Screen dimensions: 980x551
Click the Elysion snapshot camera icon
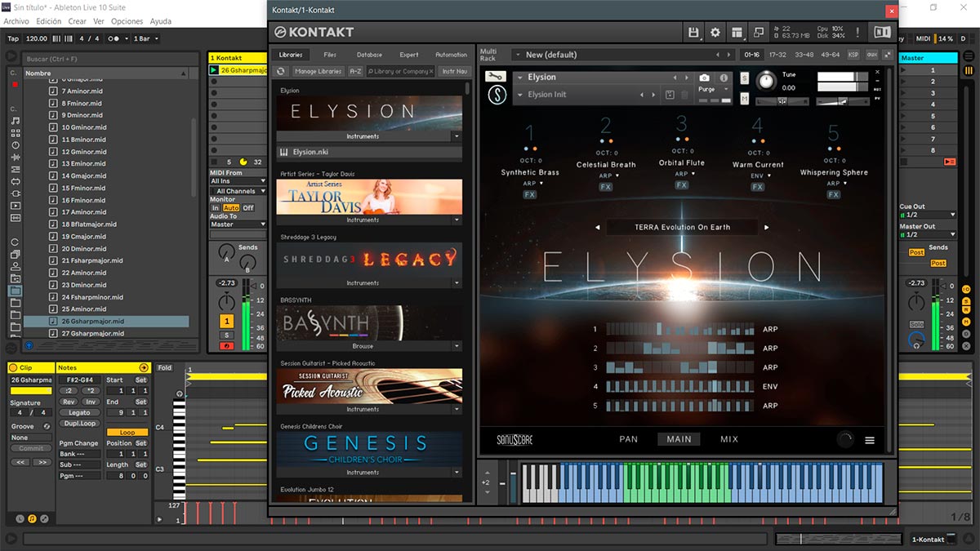(705, 78)
